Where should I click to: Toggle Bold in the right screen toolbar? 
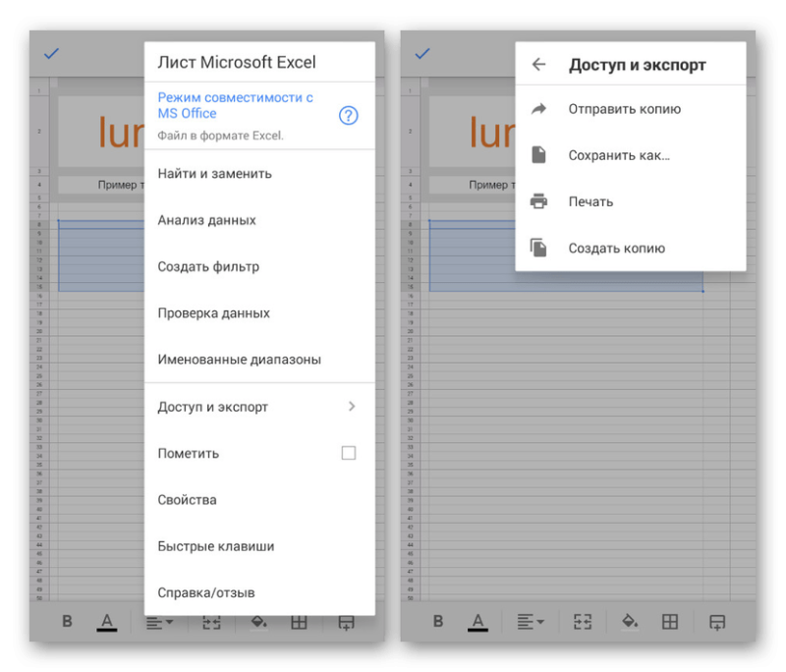tap(438, 621)
